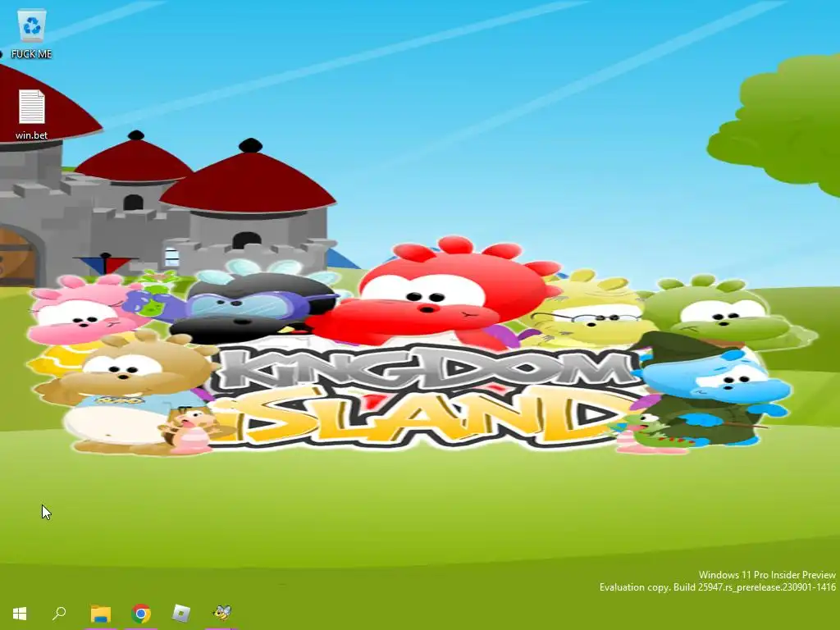The width and height of the screenshot is (840, 630).
Task: Open the bee app taskbar icon
Action: point(221,612)
